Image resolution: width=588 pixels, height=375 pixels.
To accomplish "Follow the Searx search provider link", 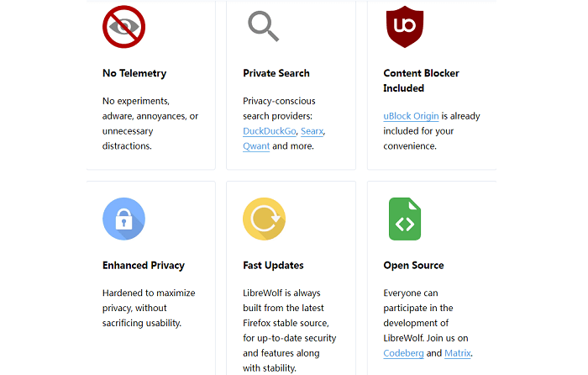I will (x=312, y=131).
